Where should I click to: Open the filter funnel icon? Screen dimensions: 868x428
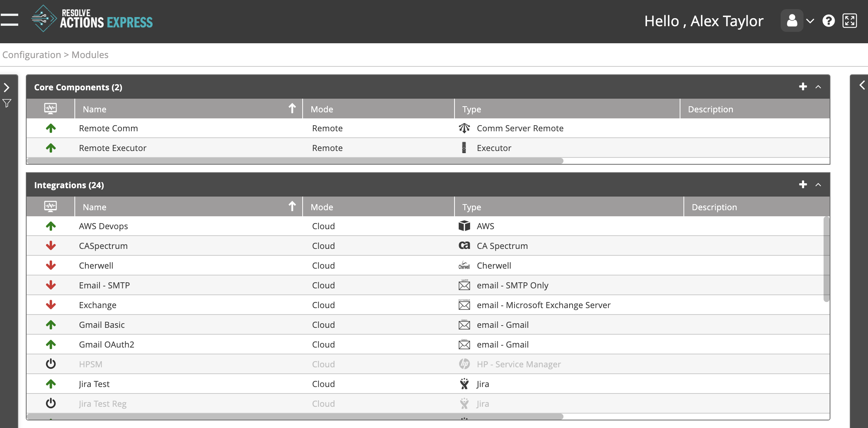pyautogui.click(x=7, y=103)
